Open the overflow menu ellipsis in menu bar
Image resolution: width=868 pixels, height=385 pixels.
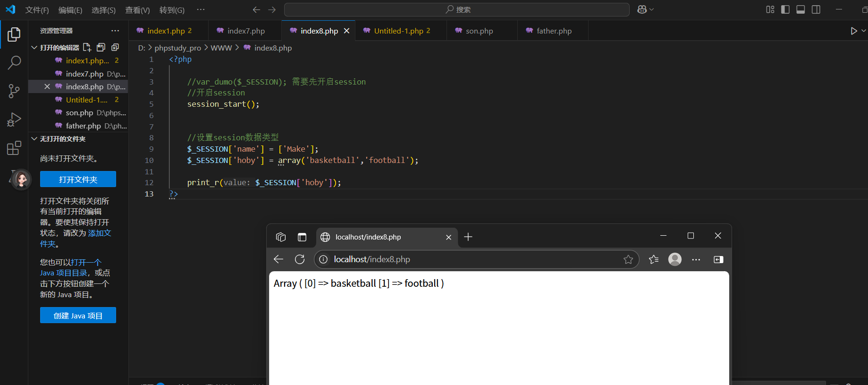point(201,9)
